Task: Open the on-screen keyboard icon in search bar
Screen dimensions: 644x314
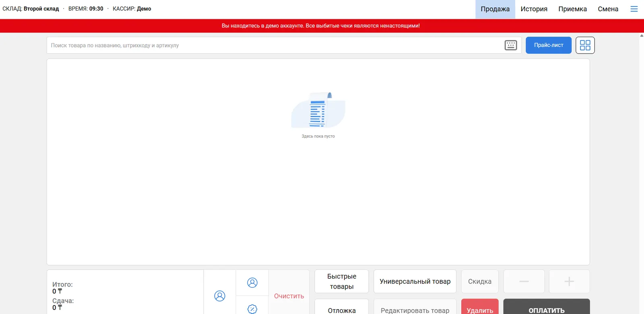Action: coord(510,45)
